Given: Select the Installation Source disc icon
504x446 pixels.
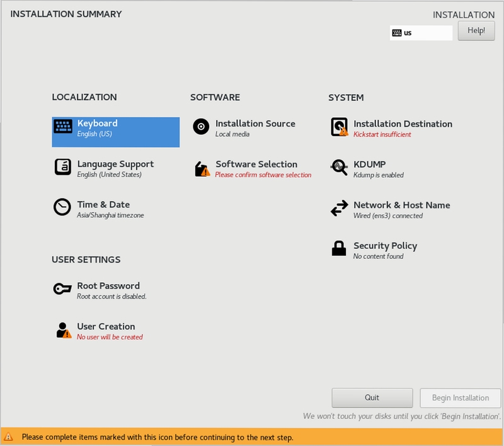Looking at the screenshot, I should [201, 127].
